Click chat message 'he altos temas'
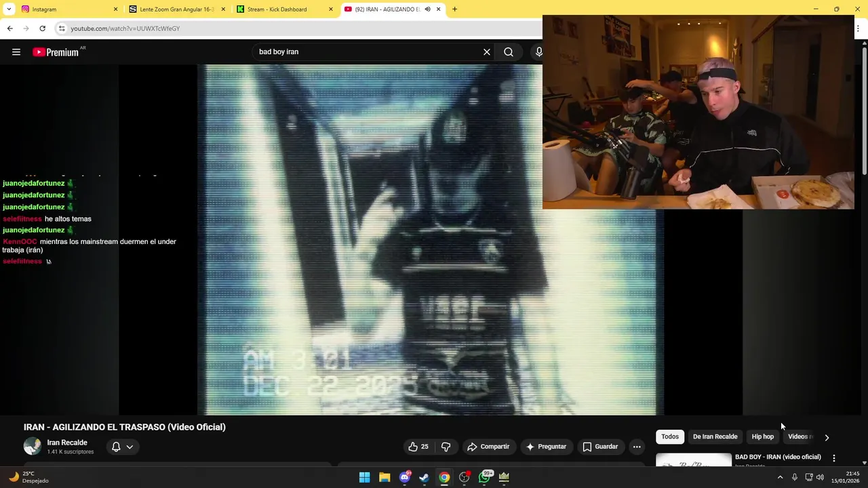868x488 pixels. (x=68, y=219)
